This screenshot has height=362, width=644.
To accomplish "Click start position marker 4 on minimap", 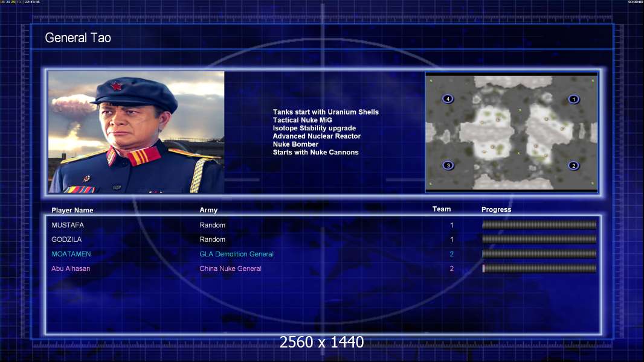I will [448, 98].
